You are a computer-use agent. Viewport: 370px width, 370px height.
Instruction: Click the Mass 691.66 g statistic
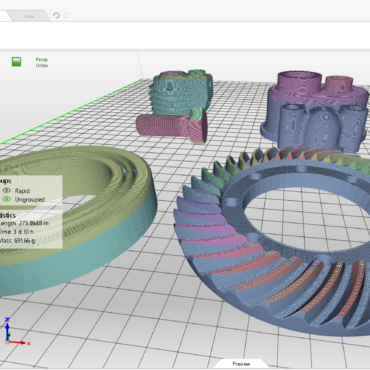point(17,240)
